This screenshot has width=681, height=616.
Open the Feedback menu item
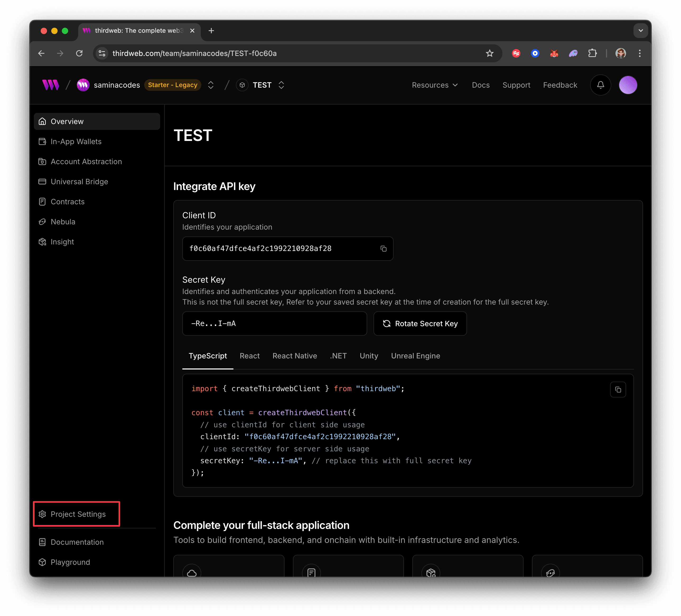560,85
